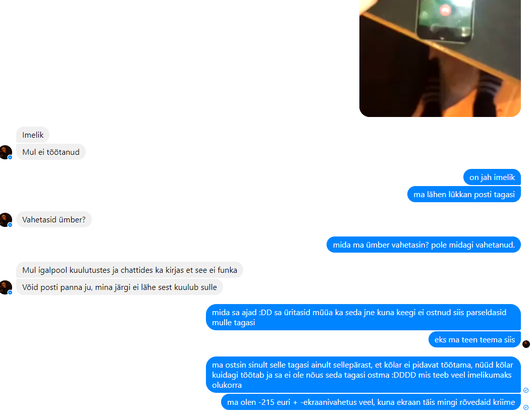Click sender avatar beside "Mul ei töötanud"

[x=6, y=152]
